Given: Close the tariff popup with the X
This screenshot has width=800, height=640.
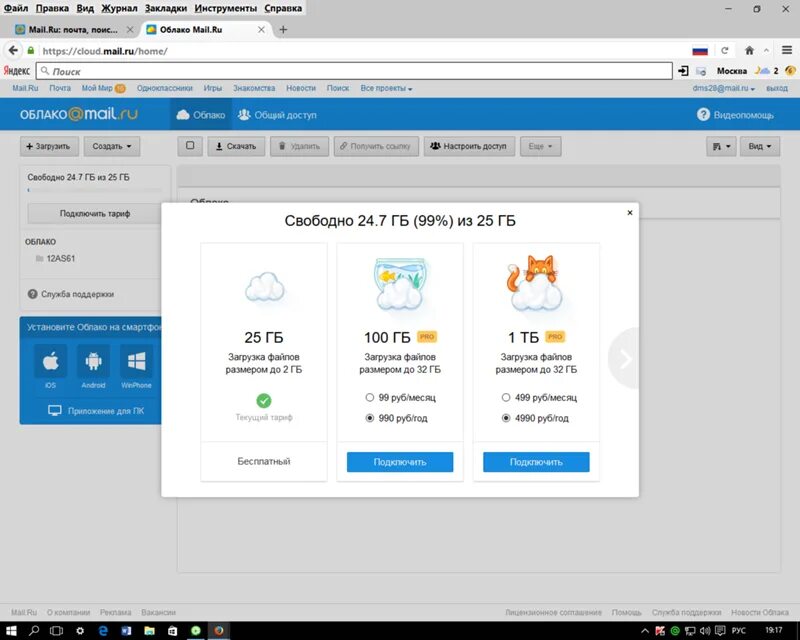Looking at the screenshot, I should pos(630,213).
